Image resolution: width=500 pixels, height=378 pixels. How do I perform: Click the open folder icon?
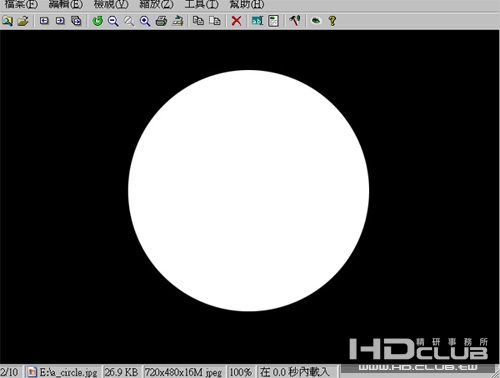click(x=23, y=21)
